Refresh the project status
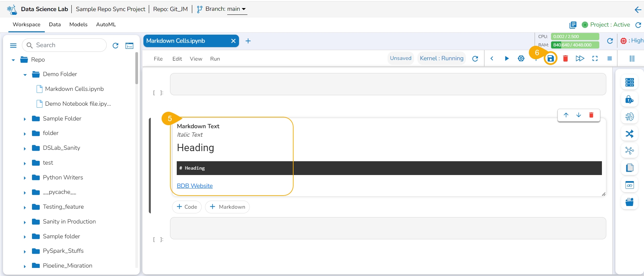 pyautogui.click(x=638, y=25)
